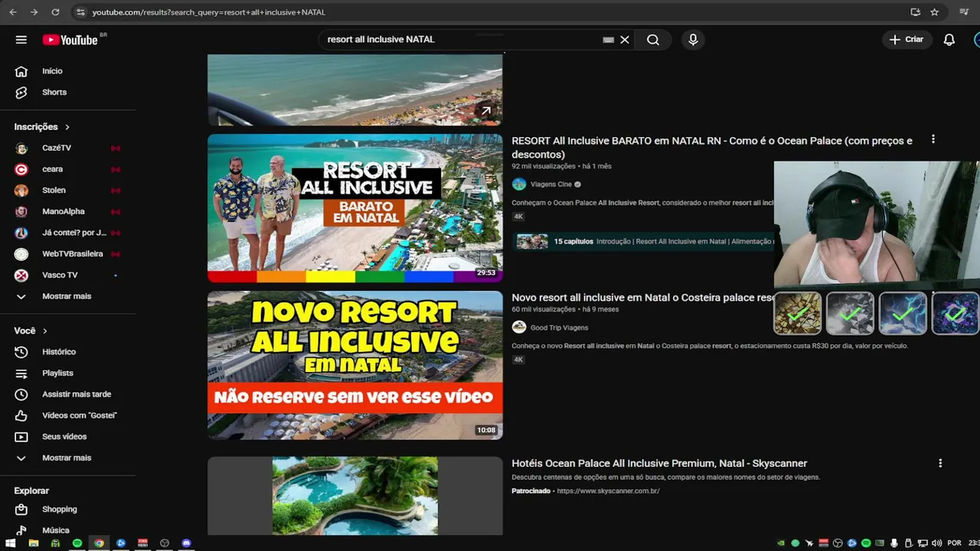Open Resort All Inclusive Barato em Natal thumbnail
Image resolution: width=980 pixels, height=551 pixels.
coord(355,208)
